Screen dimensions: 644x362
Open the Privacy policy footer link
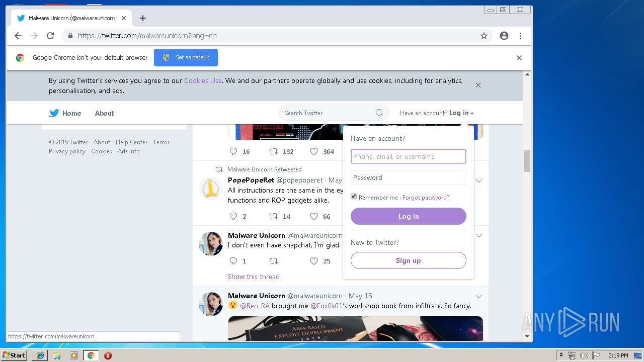[67, 151]
